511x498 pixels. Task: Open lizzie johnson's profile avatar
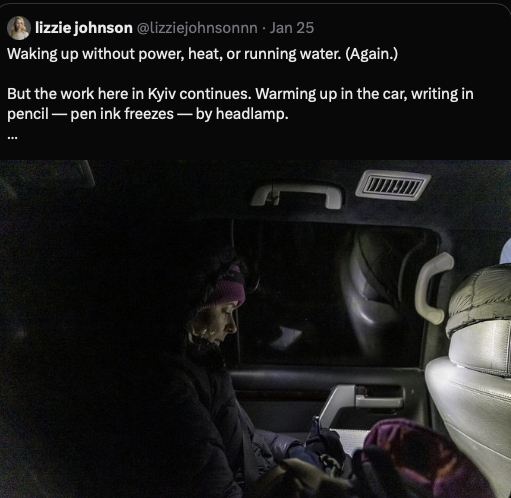(x=18, y=28)
